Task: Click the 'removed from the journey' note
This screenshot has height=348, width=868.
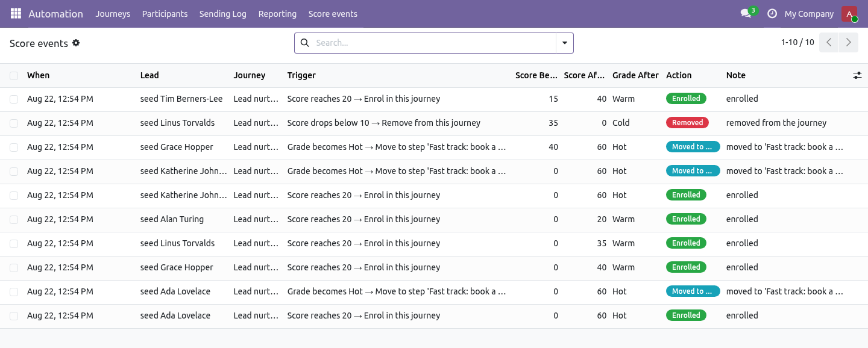Action: pos(776,123)
